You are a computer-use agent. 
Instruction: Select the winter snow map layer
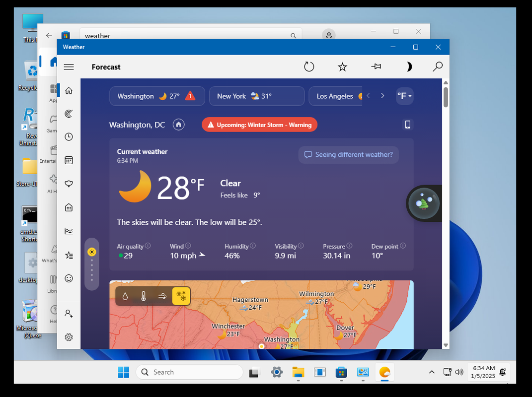click(x=181, y=296)
